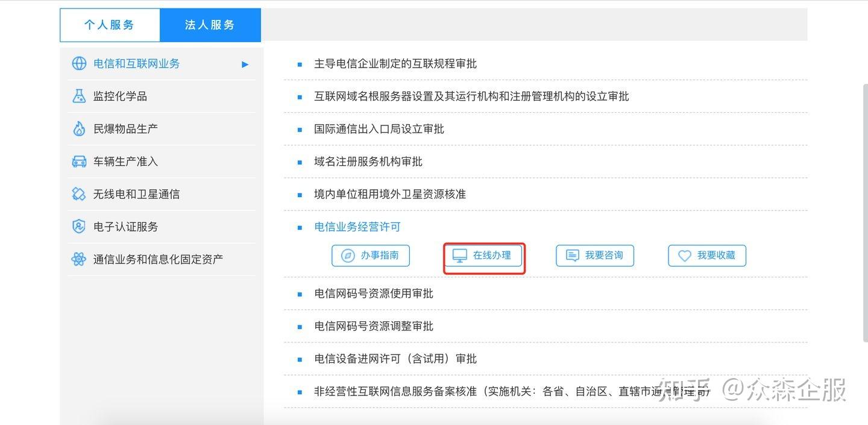
Task: Click the shield icon beside 电子认证服务
Action: tap(79, 226)
